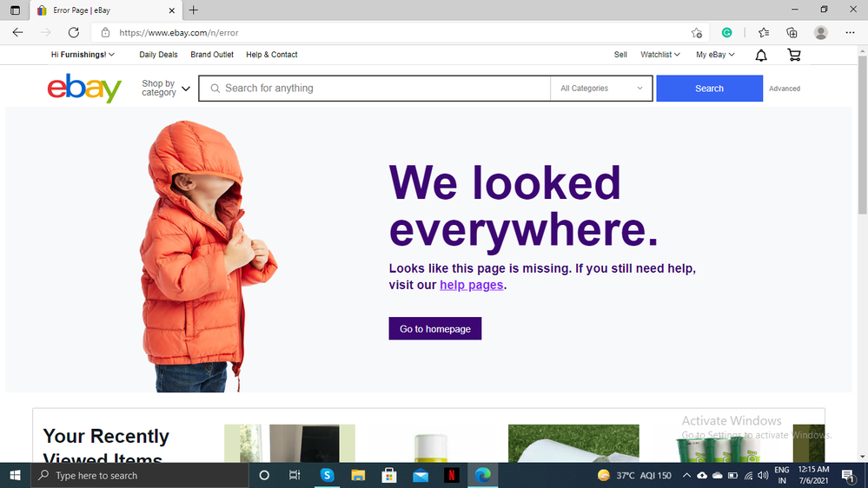
Task: Click the eBay logo
Action: click(x=84, y=88)
